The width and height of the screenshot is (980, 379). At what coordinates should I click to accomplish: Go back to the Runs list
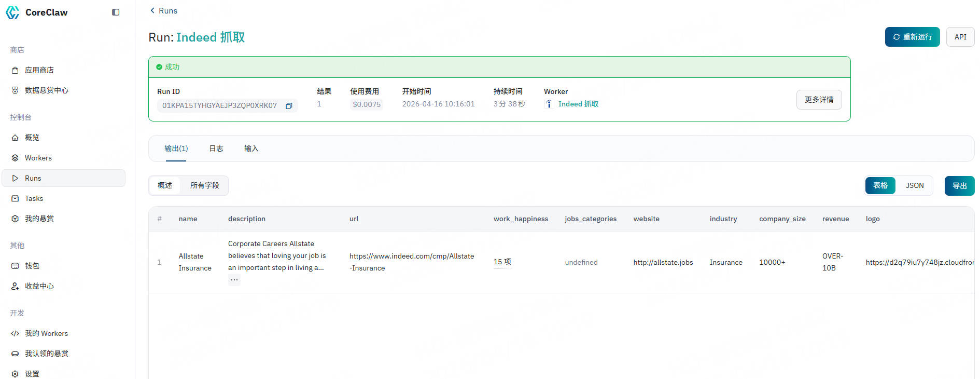(x=163, y=10)
